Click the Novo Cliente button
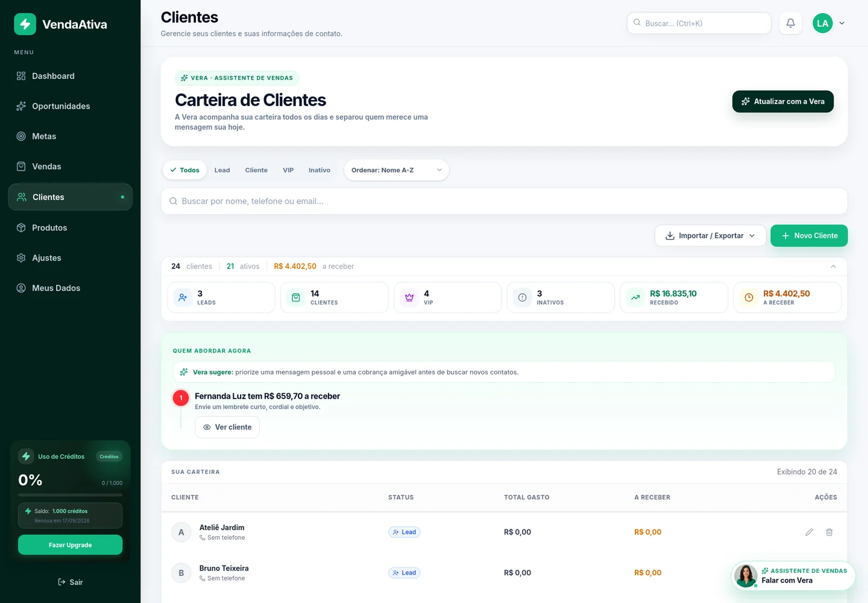Viewport: 868px width, 603px height. pyautogui.click(x=809, y=236)
